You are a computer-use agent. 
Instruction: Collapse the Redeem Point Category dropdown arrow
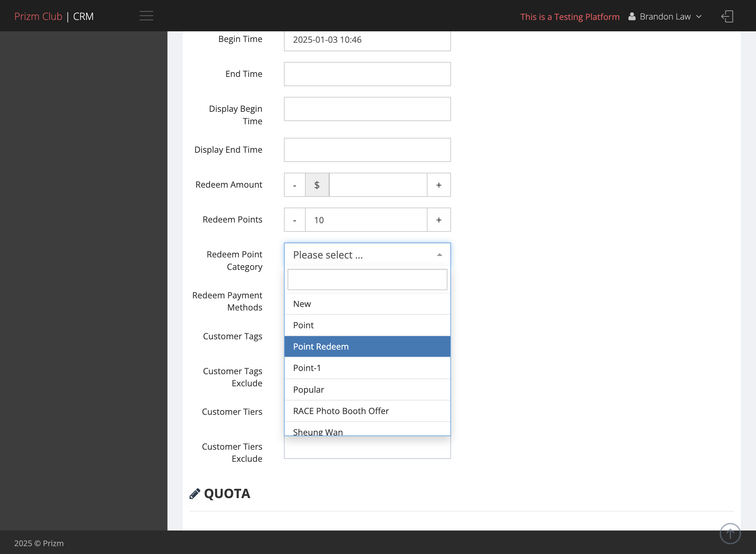(x=439, y=255)
